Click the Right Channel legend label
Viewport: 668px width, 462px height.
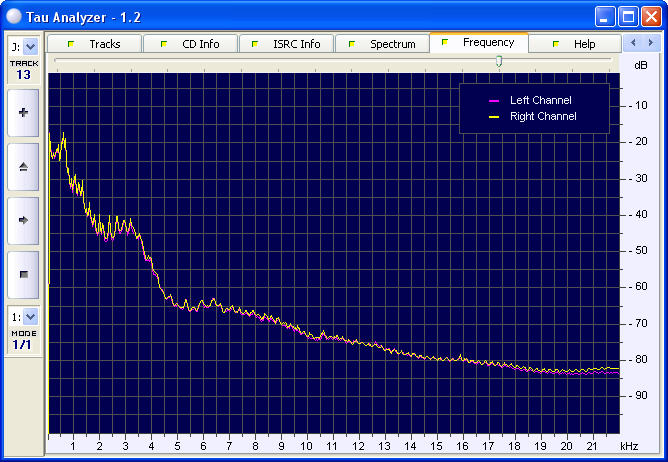543,116
